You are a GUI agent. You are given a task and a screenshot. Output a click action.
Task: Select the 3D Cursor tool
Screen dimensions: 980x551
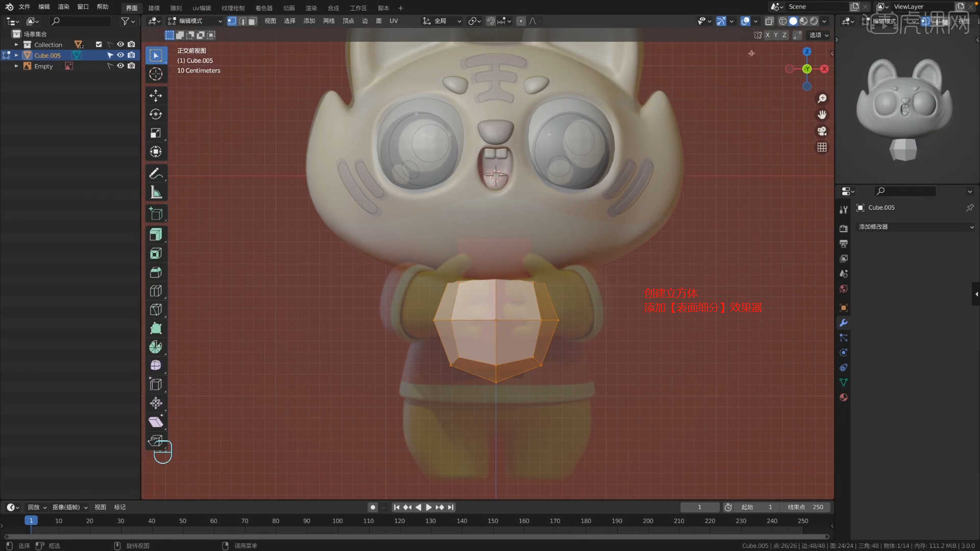point(156,74)
